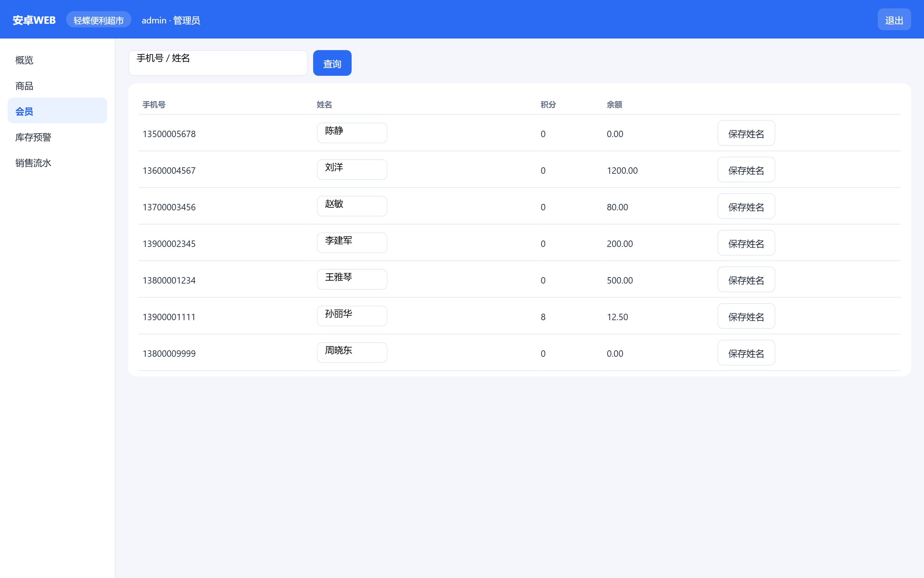Click phone number 13700003456
Screen dimensions: 924x578
tap(169, 207)
